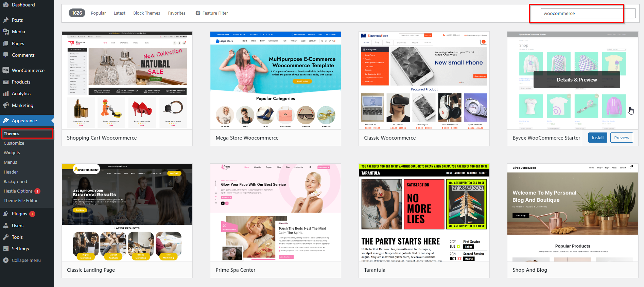Install the Byvex WooCommerce Starter theme
Image resolution: width=644 pixels, height=287 pixels.
click(x=597, y=138)
